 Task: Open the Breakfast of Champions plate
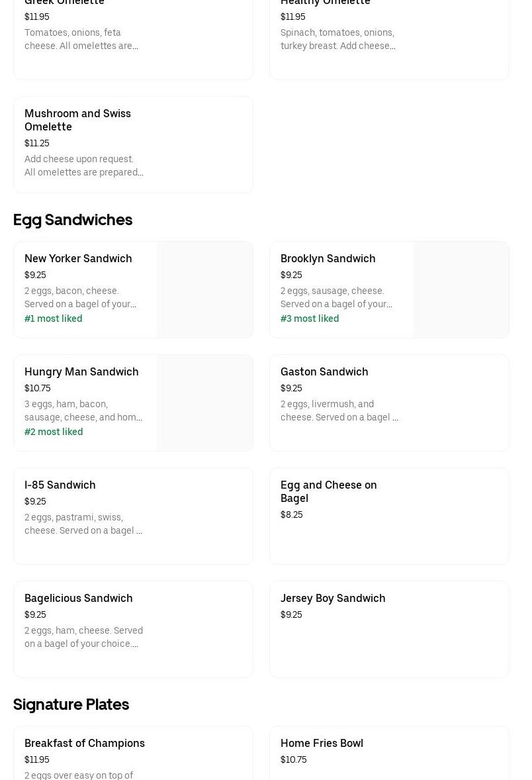85,744
